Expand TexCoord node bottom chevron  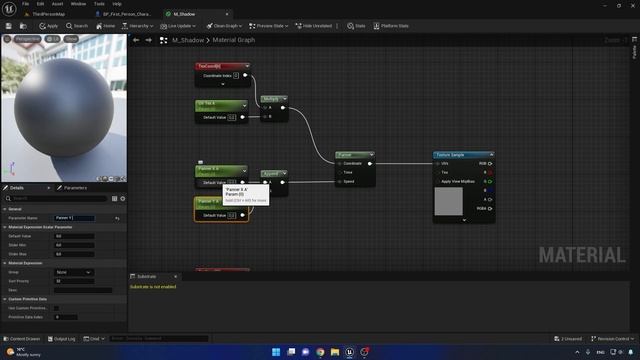click(x=222, y=84)
